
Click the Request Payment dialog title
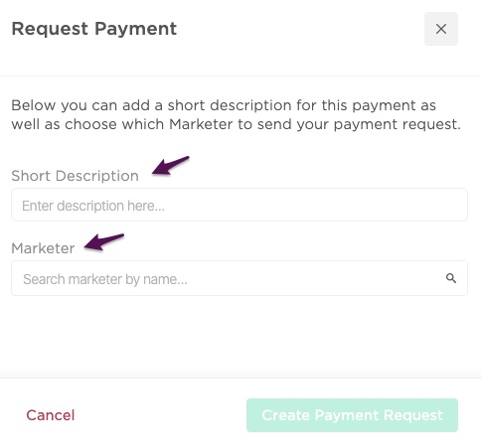[x=94, y=29]
